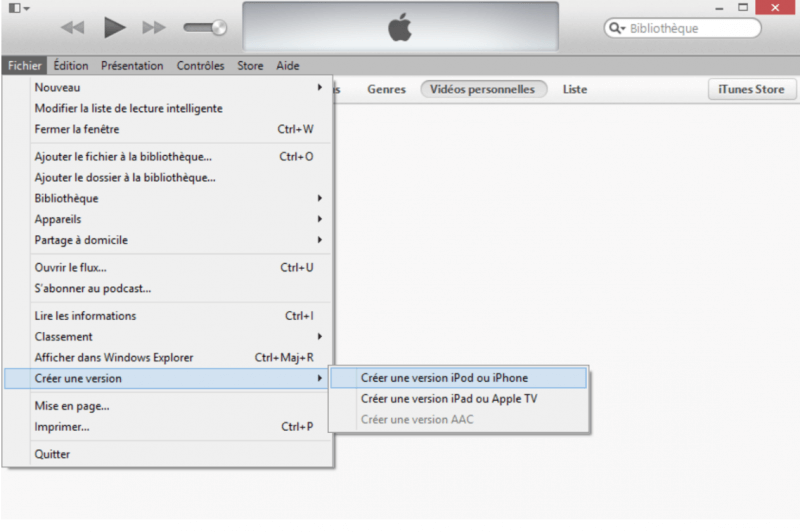
Task: Select Ouvrir le flux
Action: pos(167,267)
